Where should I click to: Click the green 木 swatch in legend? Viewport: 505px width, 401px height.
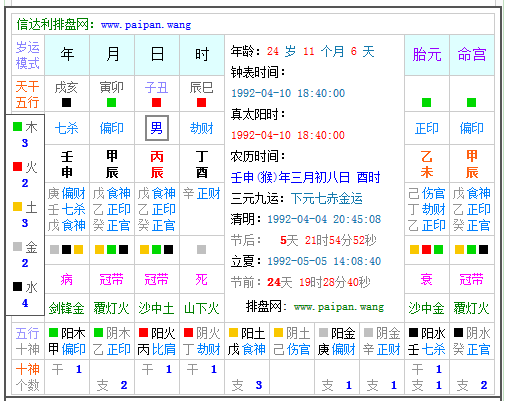tap(17, 127)
